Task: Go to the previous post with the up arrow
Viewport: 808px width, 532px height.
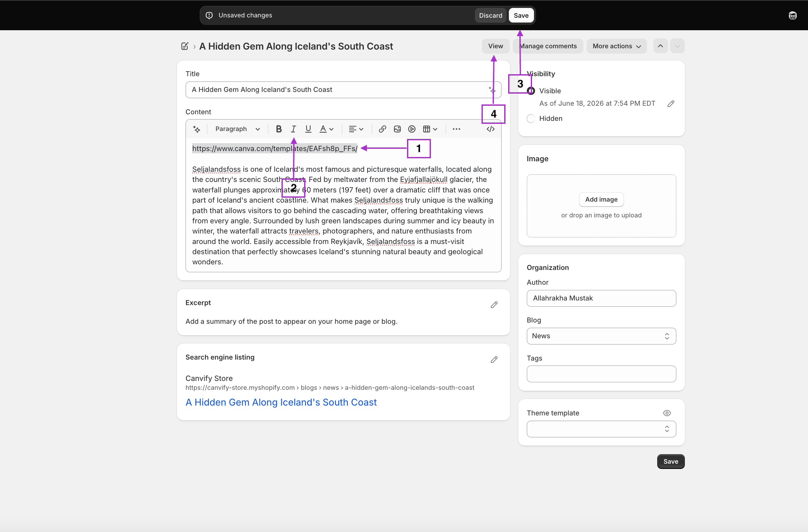Action: click(x=660, y=46)
